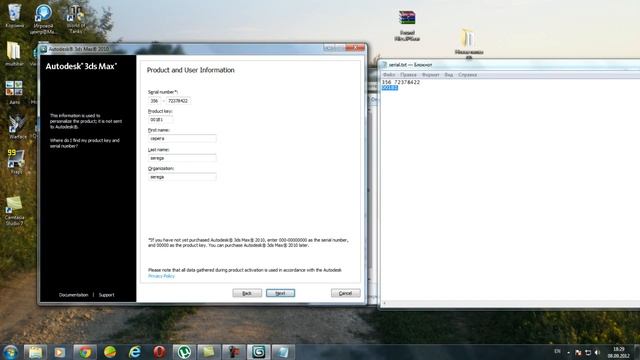The width and height of the screenshot is (640, 360).
Task: Open uTorrent from the taskbar
Action: click(184, 352)
